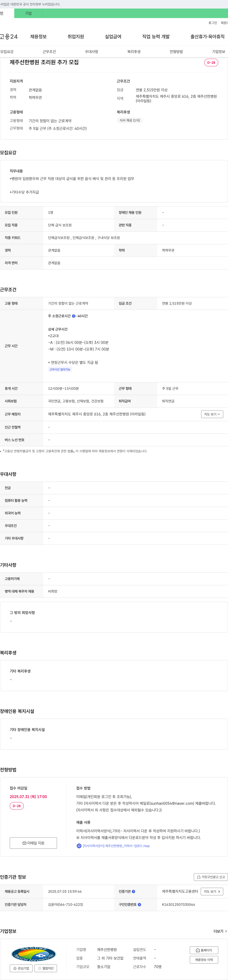Click 단체 급식 보조원 in 모집 직종 row
228x980 pixels.
(x=60, y=225)
